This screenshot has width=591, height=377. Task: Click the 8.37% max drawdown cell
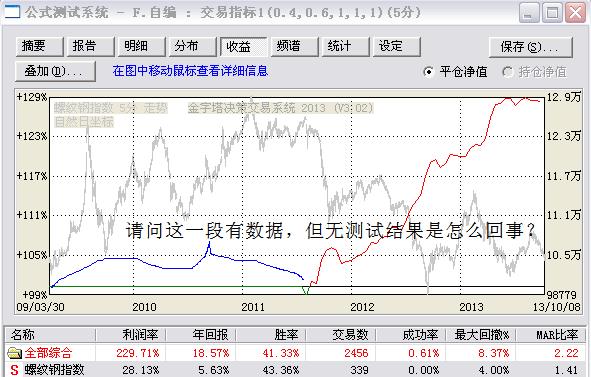tap(493, 353)
